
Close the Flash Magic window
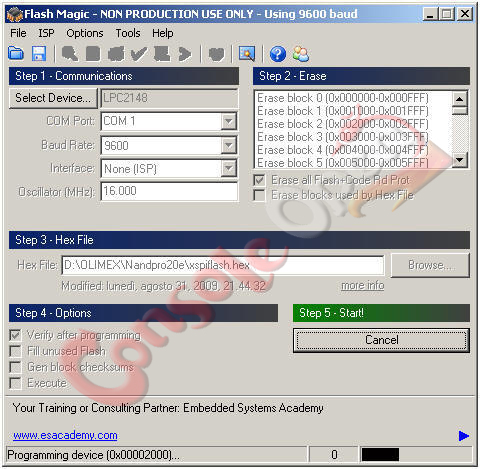pyautogui.click(x=465, y=14)
